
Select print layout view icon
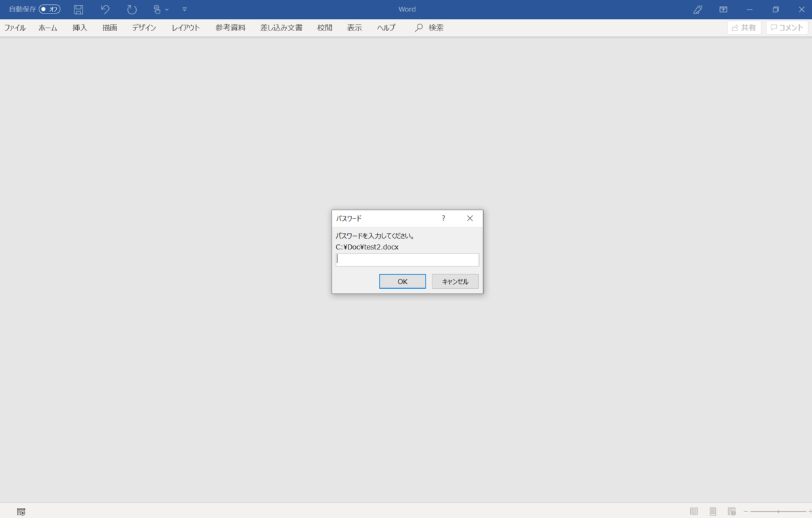pos(713,511)
